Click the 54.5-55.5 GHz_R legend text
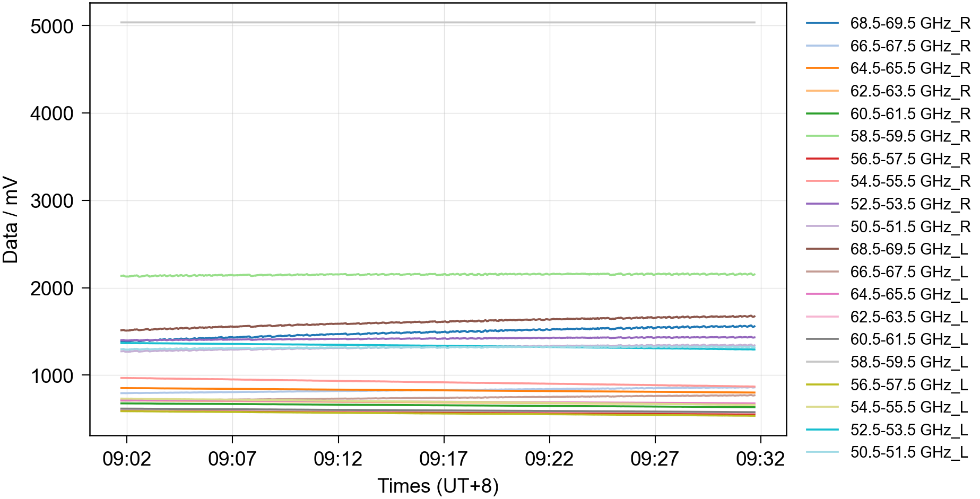This screenshot has width=980, height=499. point(909,181)
